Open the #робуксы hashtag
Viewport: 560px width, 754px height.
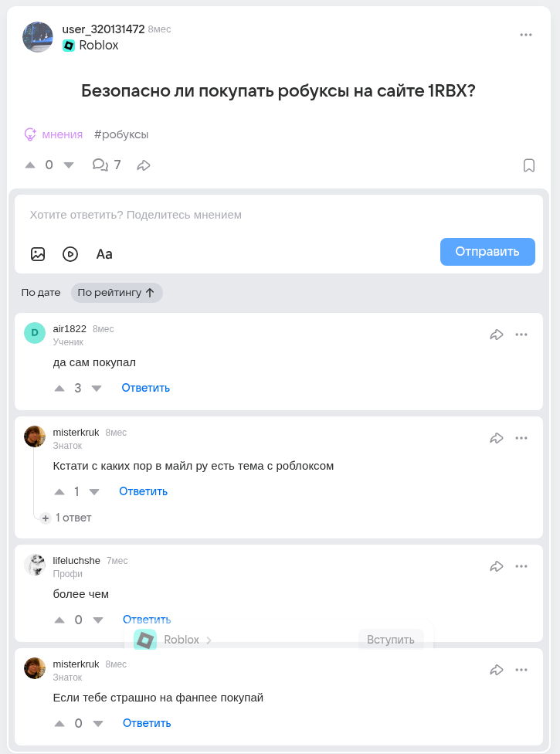[x=121, y=134]
